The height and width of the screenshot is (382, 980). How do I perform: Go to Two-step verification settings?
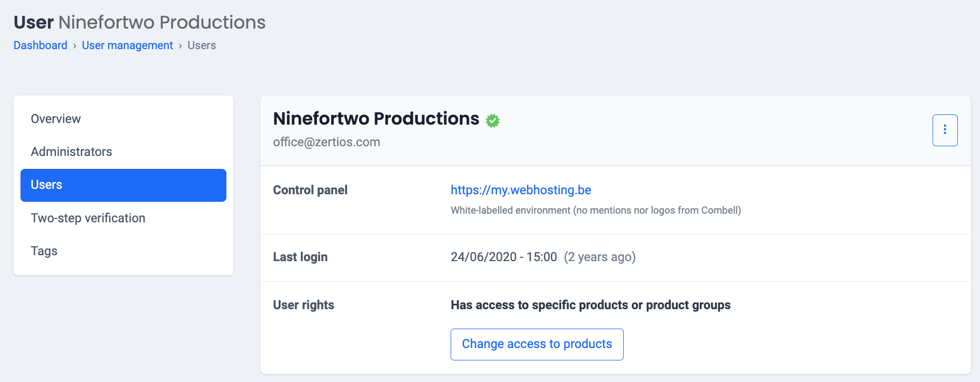point(88,218)
